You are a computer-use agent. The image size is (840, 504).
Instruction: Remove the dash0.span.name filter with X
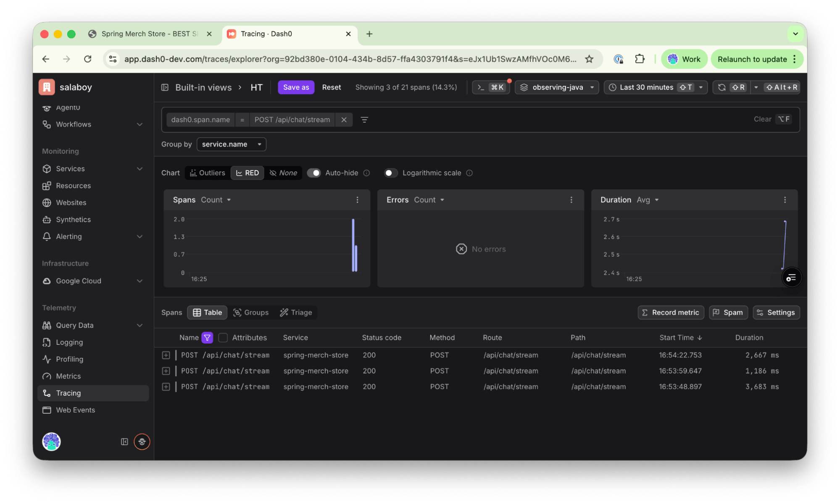pos(344,120)
